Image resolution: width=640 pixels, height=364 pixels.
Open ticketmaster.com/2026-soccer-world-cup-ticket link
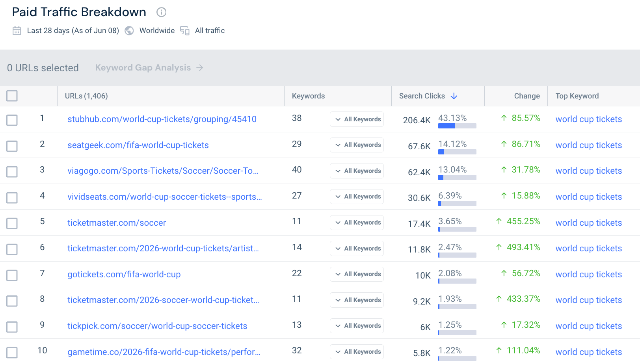click(x=163, y=300)
